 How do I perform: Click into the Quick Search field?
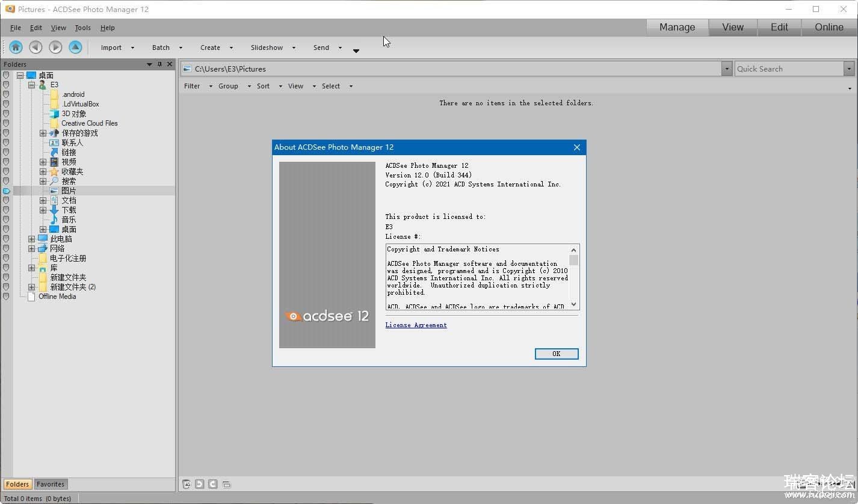[789, 69]
